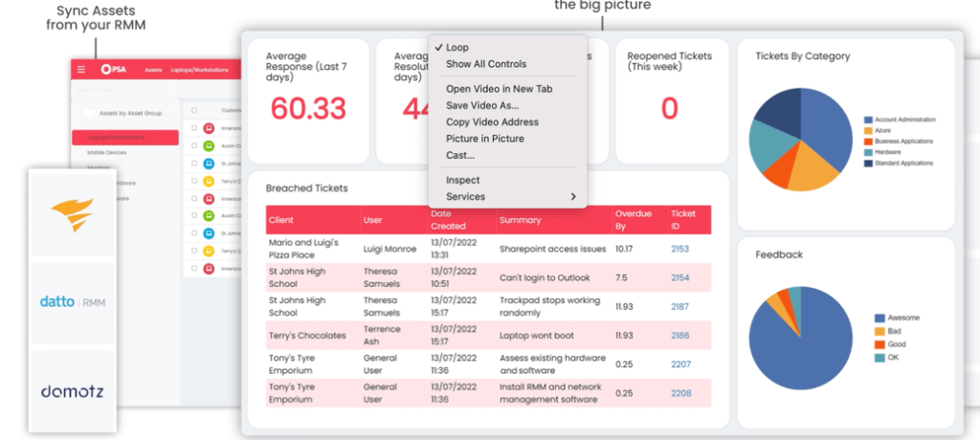Viewport: 980px width, 440px height.
Task: Click the domotz logo tile
Action: (73, 391)
